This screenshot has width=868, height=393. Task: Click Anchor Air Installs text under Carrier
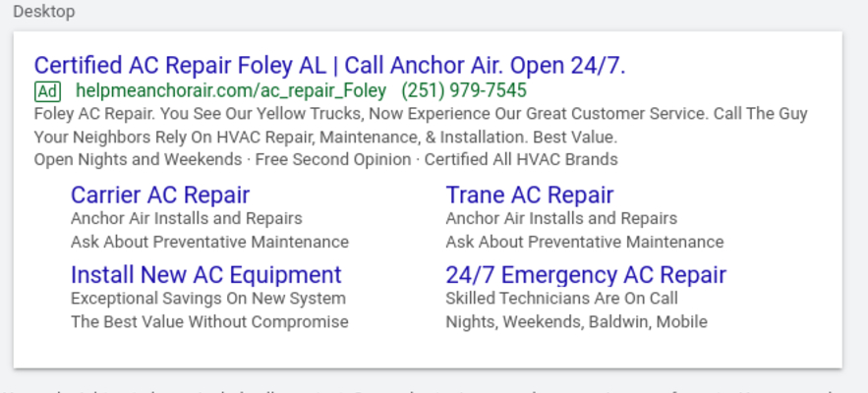click(187, 218)
